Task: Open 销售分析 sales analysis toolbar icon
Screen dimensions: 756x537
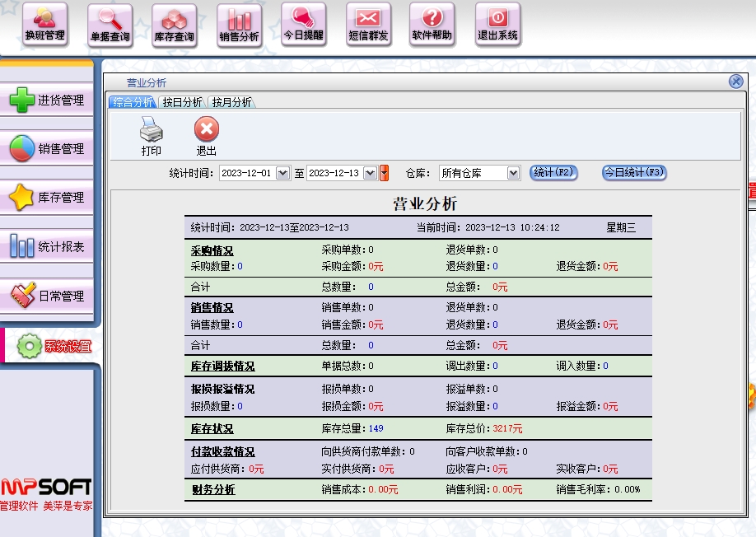Action: tap(239, 25)
